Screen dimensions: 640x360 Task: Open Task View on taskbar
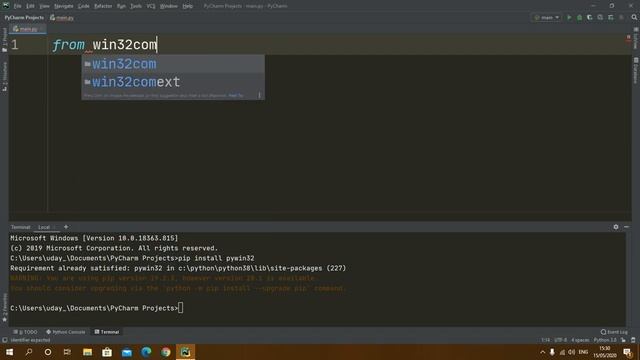(x=67, y=352)
